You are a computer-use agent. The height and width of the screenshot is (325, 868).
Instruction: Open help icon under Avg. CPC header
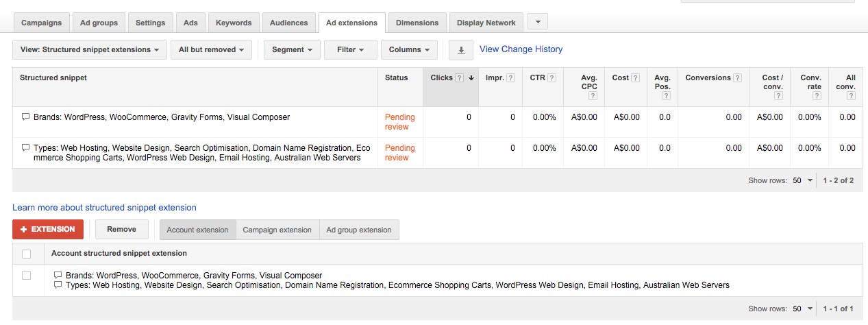tap(593, 96)
